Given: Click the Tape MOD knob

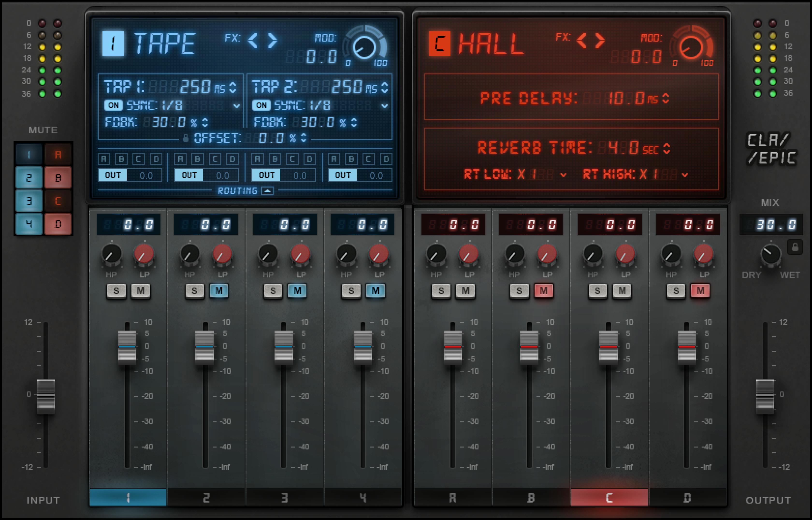Looking at the screenshot, I should [x=364, y=47].
